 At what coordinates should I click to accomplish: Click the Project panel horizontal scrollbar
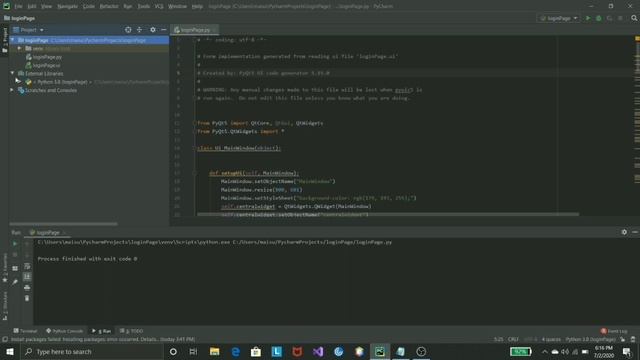click(63, 224)
